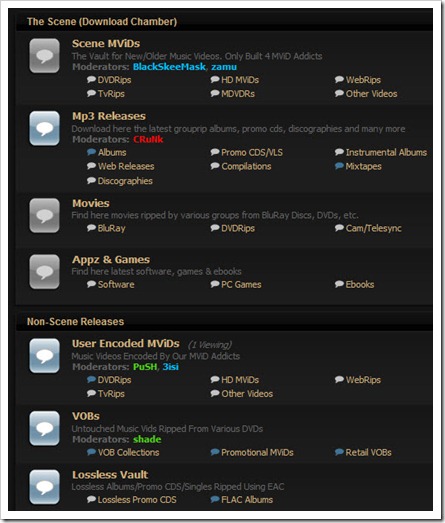
Task: Open the Retail VOBs subforum link
Action: pyautogui.click(x=368, y=452)
